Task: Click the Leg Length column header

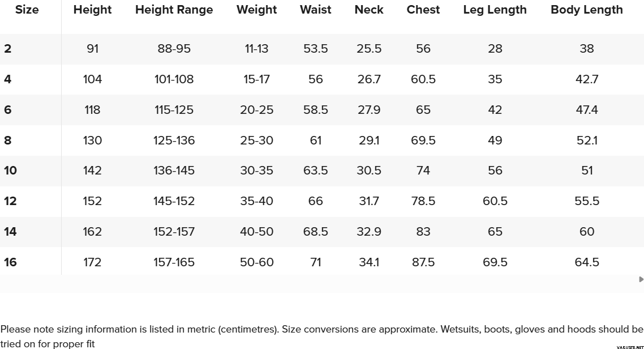Action: (x=495, y=10)
